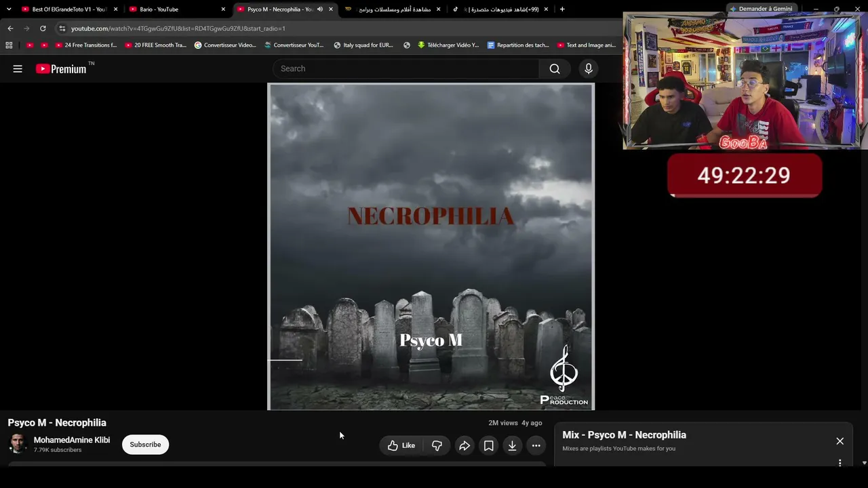Close the Arabic movies and series tab
The height and width of the screenshot is (488, 868).
click(x=438, y=9)
